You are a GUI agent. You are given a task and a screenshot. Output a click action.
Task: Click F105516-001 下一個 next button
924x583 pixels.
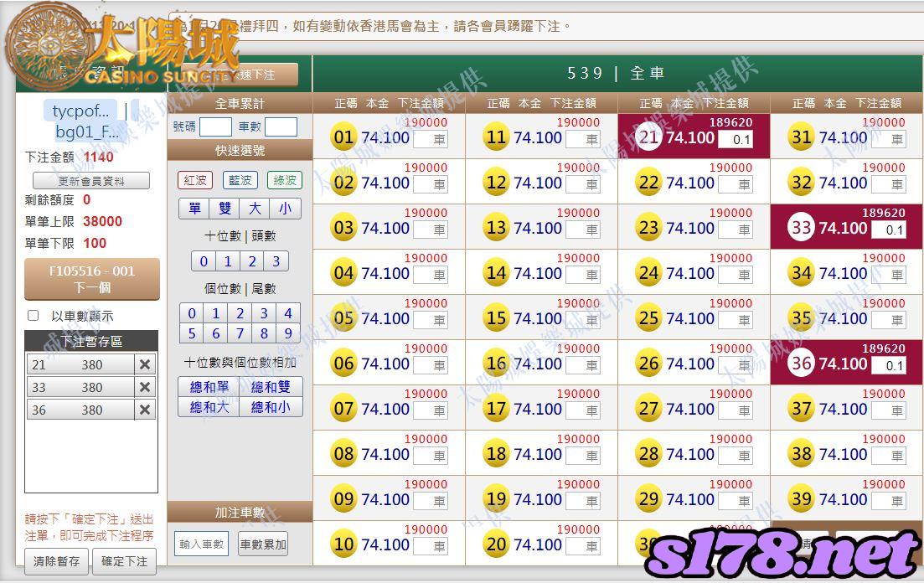click(x=92, y=279)
